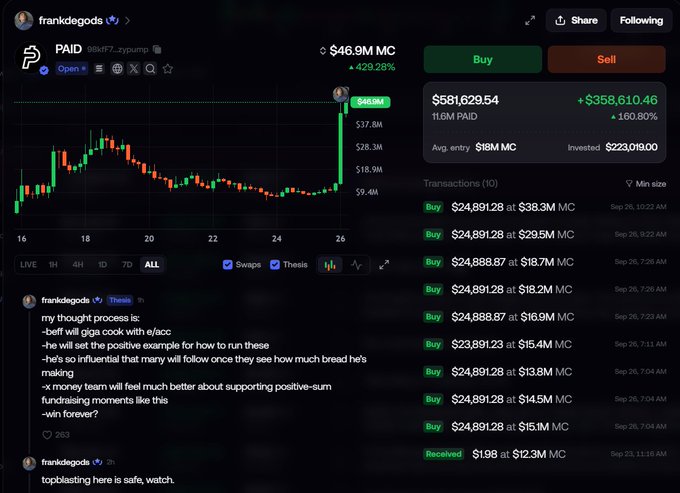Open Min size filter
This screenshot has width=680, height=493.
tap(646, 184)
